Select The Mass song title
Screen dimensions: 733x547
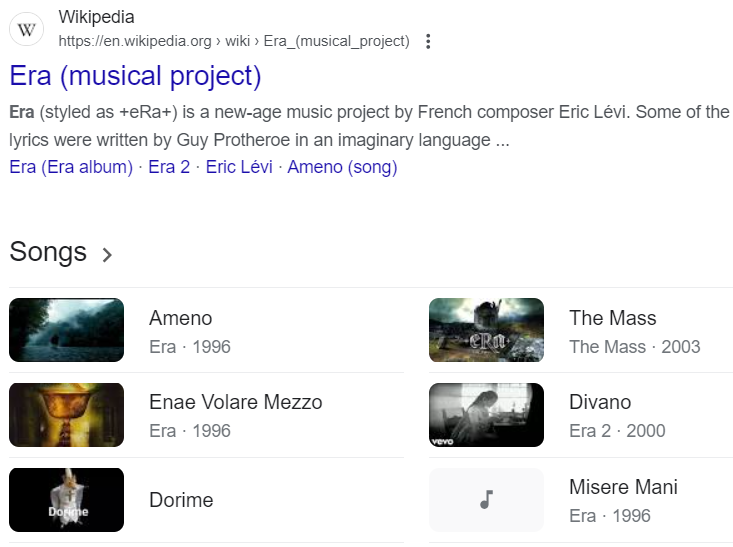pyautogui.click(x=612, y=319)
